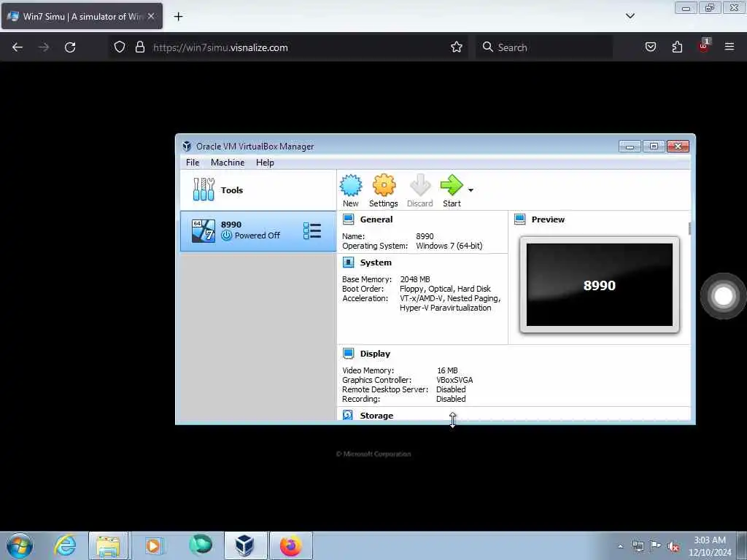
Task: Open Windows Media Player taskbar icon
Action: (x=153, y=545)
